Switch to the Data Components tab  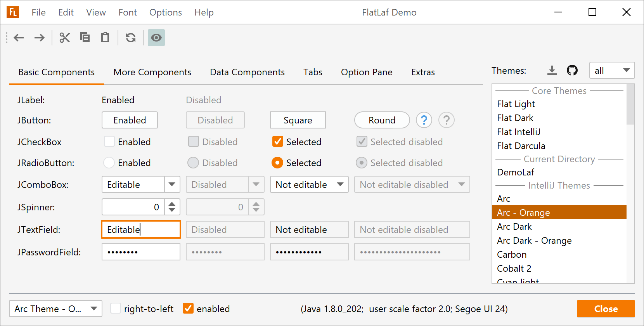pyautogui.click(x=247, y=72)
